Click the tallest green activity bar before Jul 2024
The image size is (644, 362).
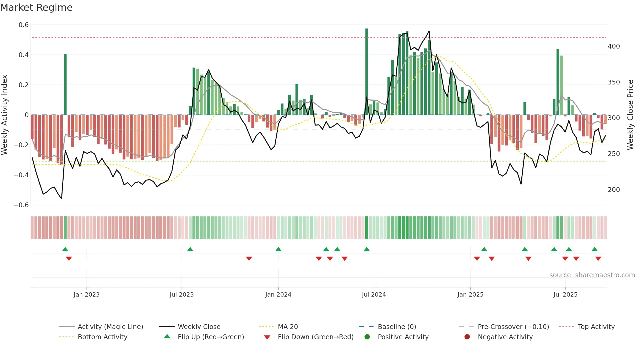(x=367, y=72)
